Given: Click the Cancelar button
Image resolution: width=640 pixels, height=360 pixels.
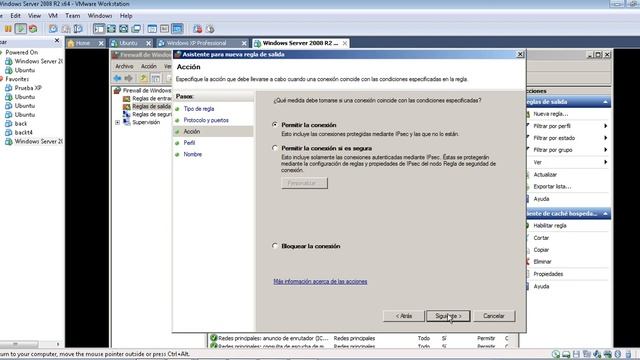Looking at the screenshot, I should (x=493, y=316).
